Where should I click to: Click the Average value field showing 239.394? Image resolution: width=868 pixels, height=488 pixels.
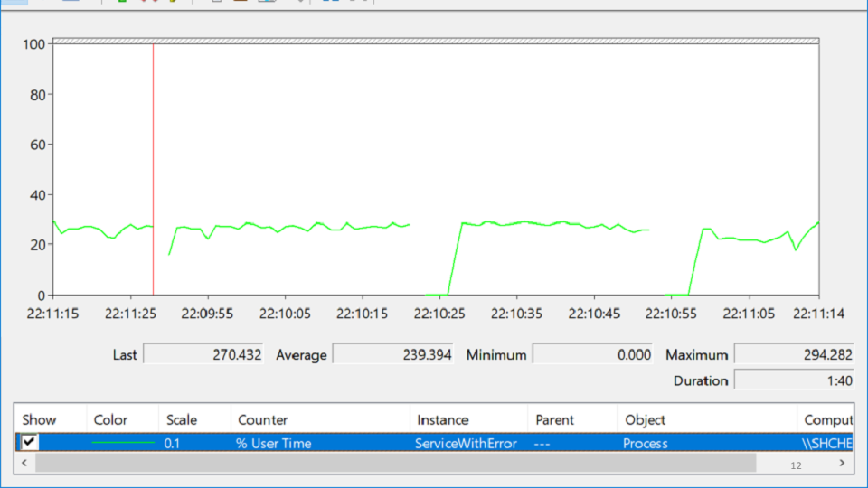tap(393, 354)
